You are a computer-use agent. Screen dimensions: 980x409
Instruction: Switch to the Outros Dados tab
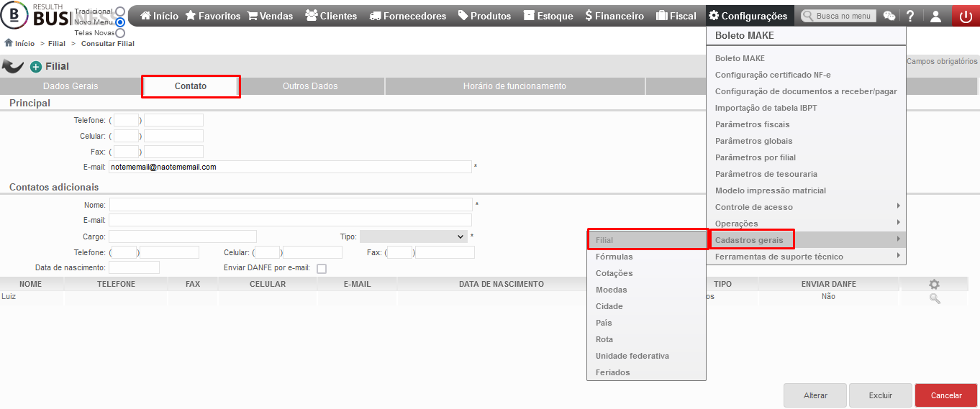click(x=310, y=86)
